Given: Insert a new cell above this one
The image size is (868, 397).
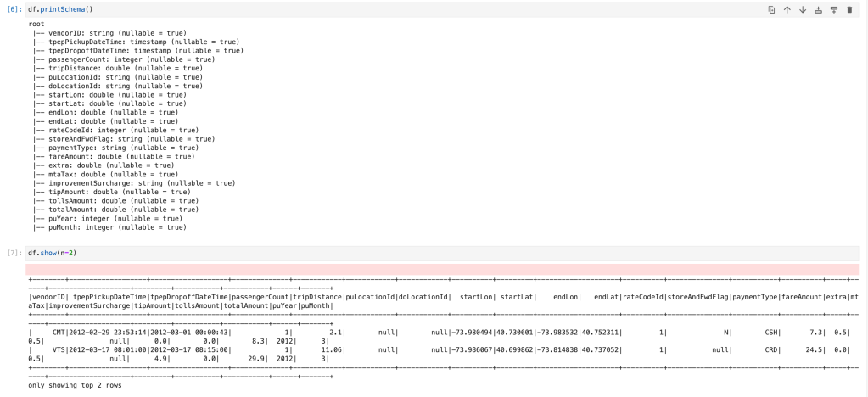Looking at the screenshot, I should click(818, 9).
